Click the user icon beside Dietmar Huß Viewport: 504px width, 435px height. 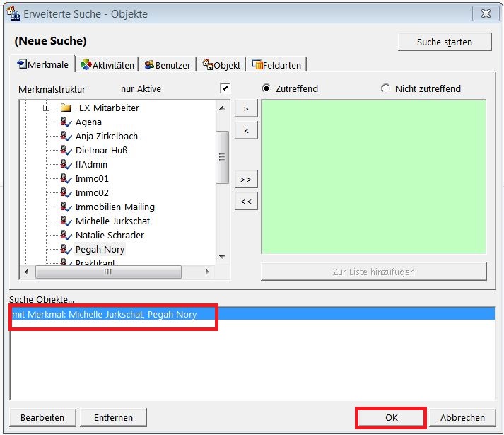tap(66, 151)
